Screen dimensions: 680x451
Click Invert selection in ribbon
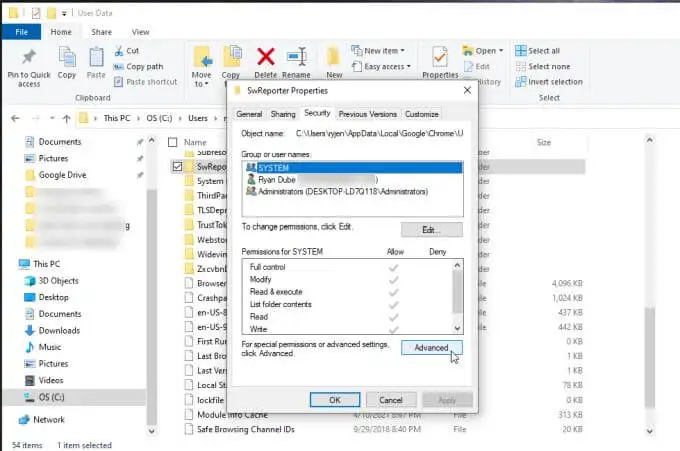tap(549, 82)
